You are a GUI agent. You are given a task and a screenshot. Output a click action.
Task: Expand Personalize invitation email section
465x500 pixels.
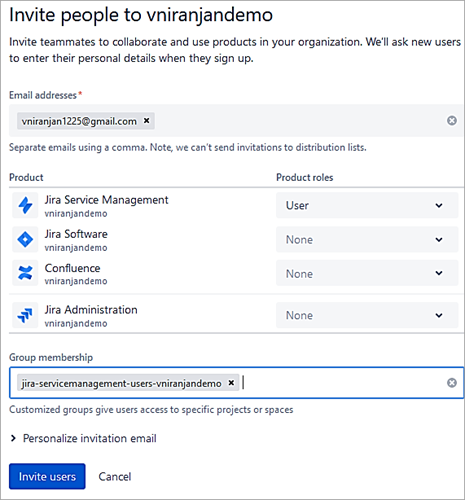pos(83,438)
